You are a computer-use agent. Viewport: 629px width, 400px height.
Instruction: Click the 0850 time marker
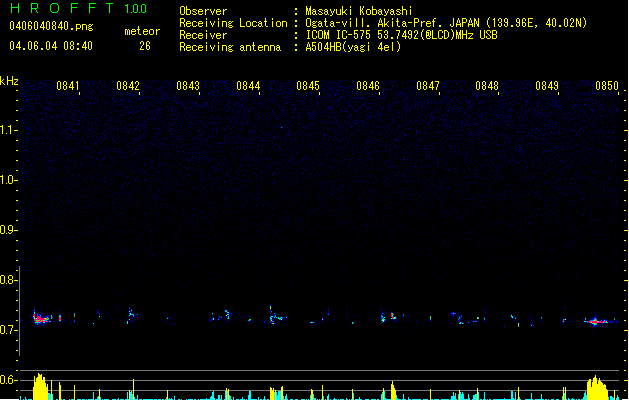tap(607, 86)
